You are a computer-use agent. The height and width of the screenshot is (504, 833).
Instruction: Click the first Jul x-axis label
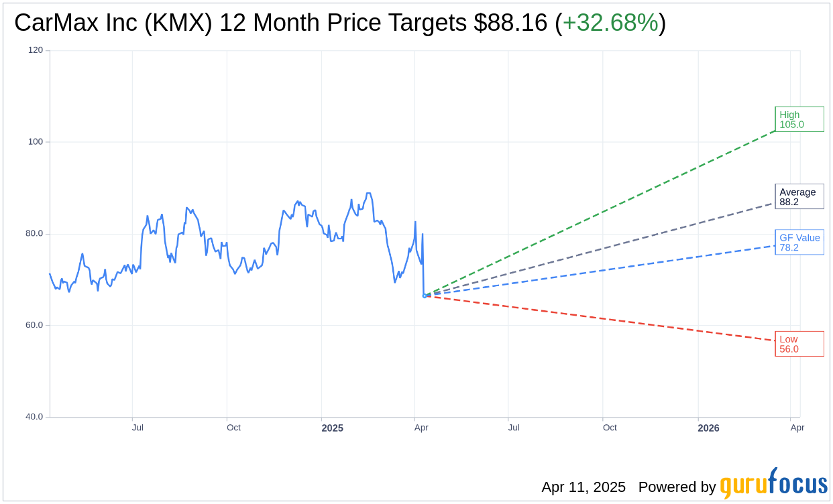tap(137, 428)
